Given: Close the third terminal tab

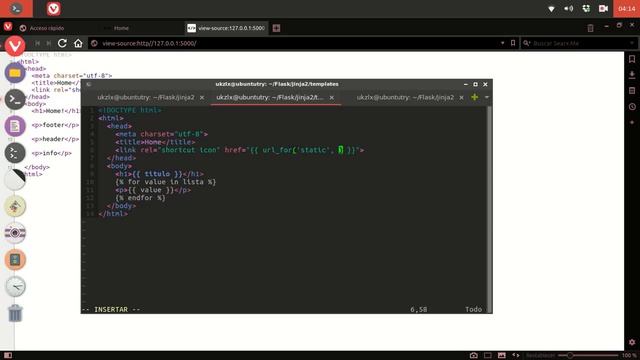Looking at the screenshot, I should coord(461,98).
